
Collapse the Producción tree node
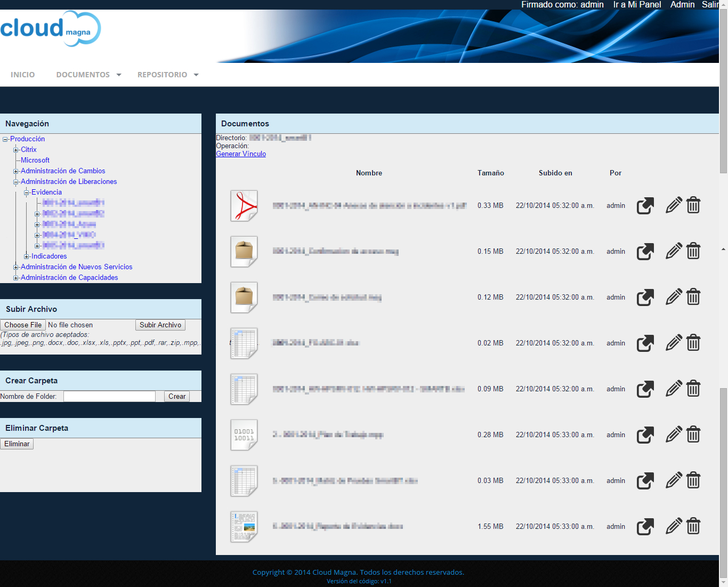5,139
